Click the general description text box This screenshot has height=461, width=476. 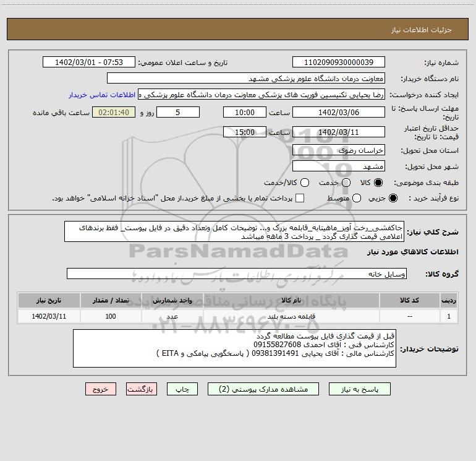pyautogui.click(x=234, y=231)
